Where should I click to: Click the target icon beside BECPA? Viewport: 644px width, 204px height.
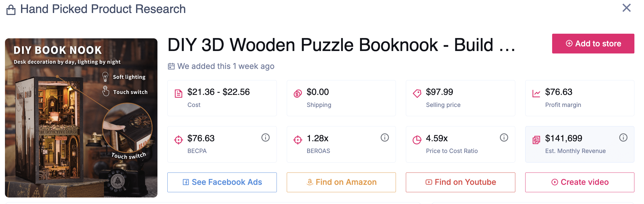coord(178,139)
